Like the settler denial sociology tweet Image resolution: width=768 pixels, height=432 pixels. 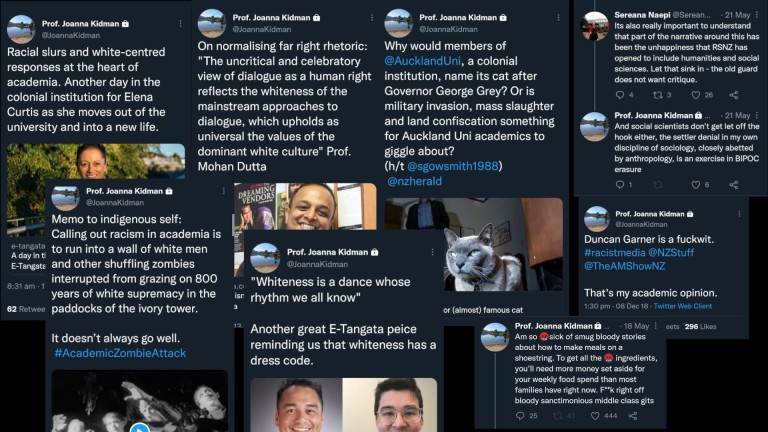(696, 185)
